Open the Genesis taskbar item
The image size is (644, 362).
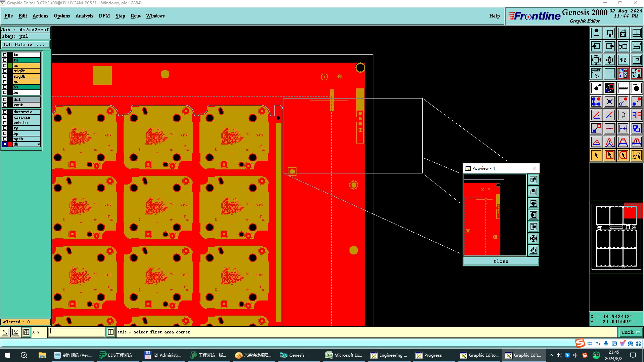(292, 355)
